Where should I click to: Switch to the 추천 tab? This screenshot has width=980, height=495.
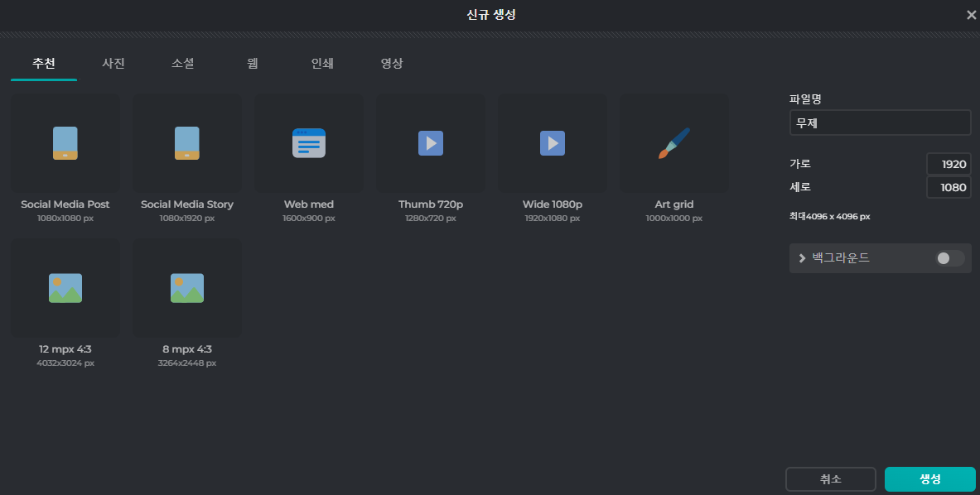click(x=44, y=63)
